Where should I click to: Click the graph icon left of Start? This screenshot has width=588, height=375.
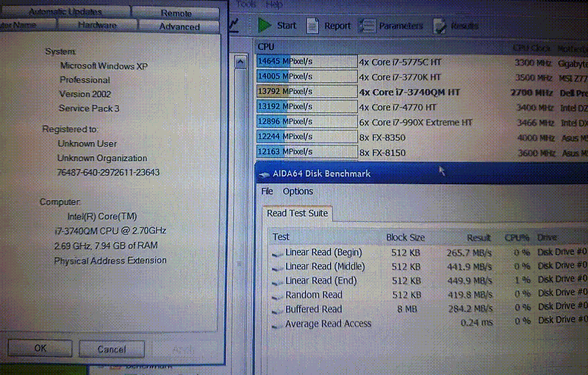234,25
